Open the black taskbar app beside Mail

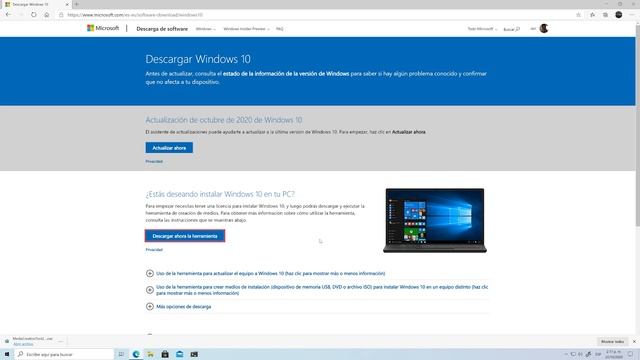click(x=194, y=354)
